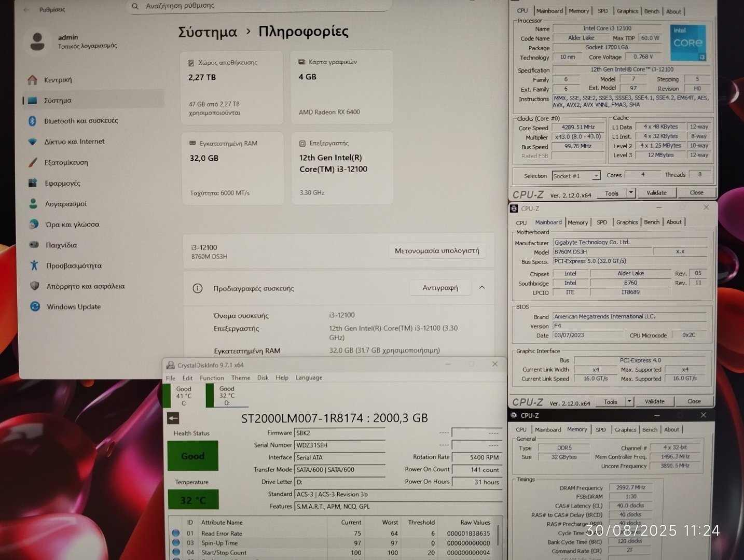744x560 pixels.
Task: Open the Προσβασιμότητα accessibility icon
Action: click(x=34, y=265)
